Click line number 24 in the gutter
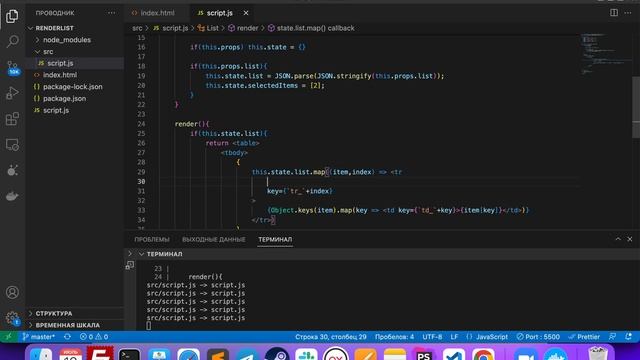 [x=141, y=124]
